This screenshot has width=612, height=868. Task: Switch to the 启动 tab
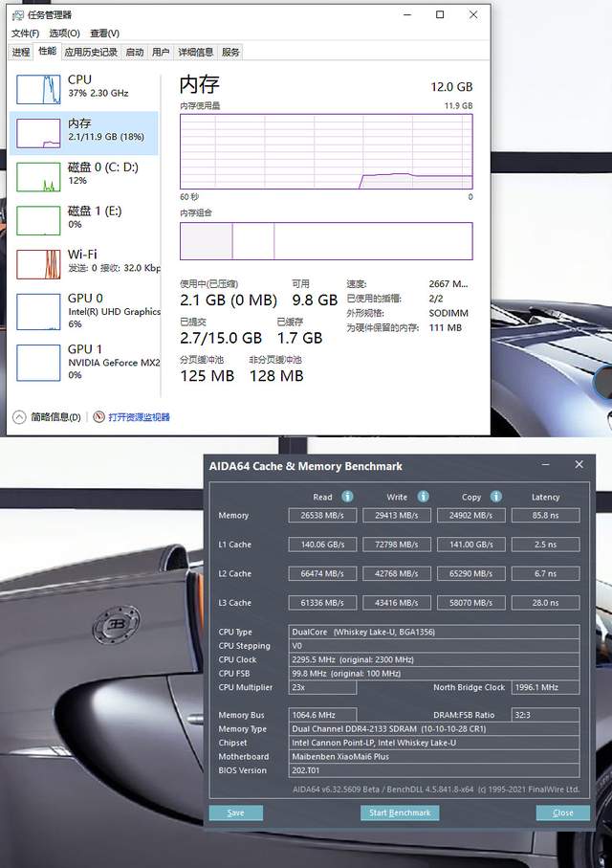coord(135,52)
